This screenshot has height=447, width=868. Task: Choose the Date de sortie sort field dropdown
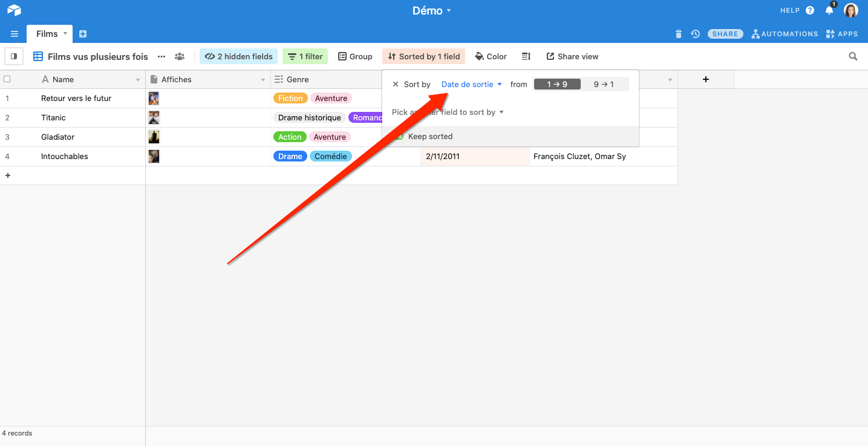[472, 84]
